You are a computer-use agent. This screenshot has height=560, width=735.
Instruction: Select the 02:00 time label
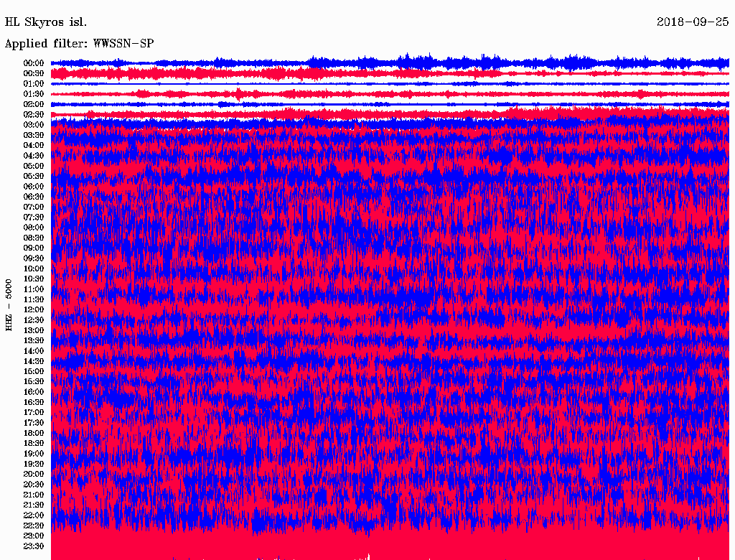click(34, 104)
